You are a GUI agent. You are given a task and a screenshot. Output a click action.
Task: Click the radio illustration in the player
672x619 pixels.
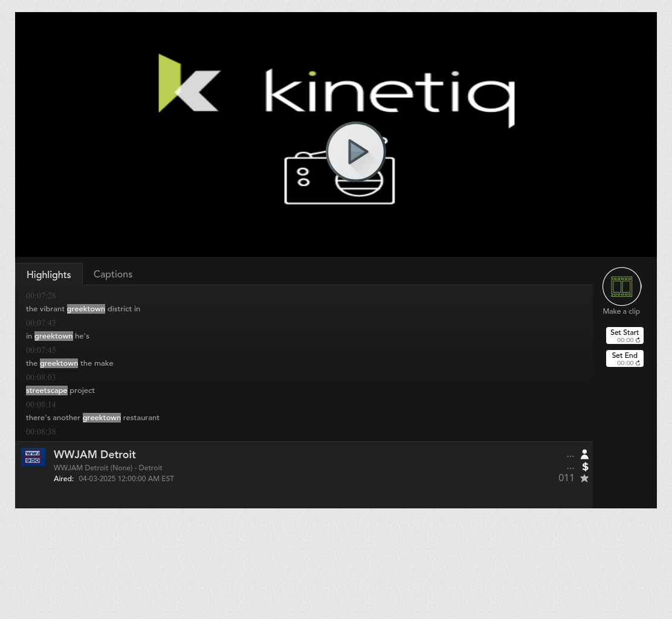click(340, 172)
